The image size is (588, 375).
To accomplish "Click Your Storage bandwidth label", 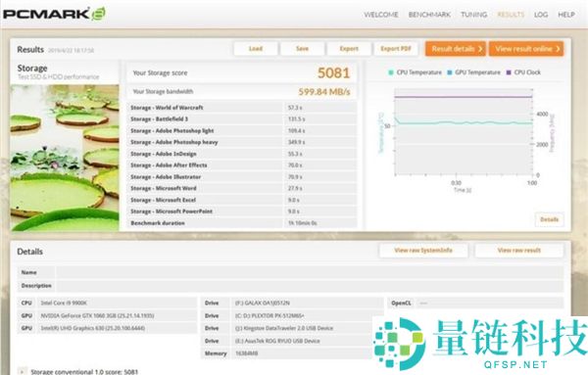I will 163,91.
